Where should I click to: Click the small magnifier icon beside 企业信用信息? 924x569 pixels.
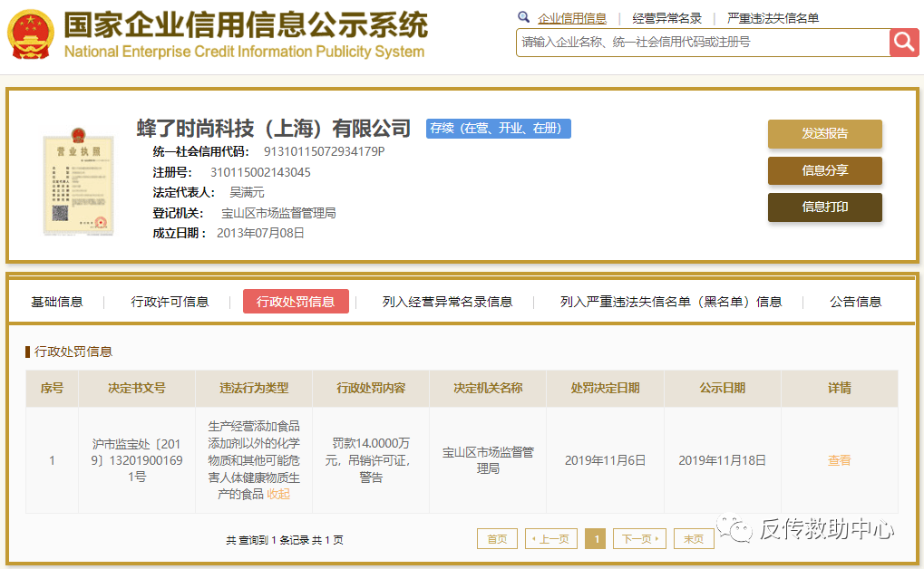pyautogui.click(x=523, y=17)
